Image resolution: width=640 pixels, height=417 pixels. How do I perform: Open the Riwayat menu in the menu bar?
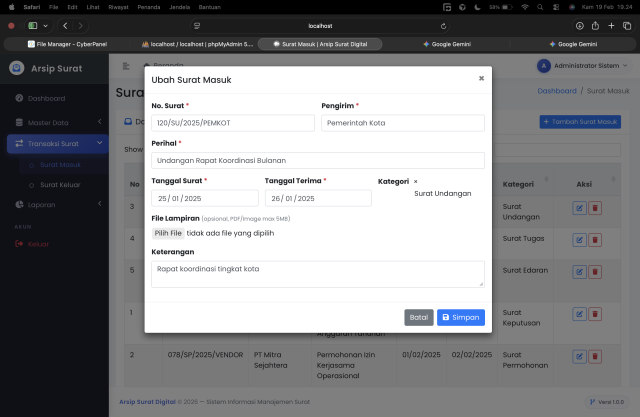[120, 6]
